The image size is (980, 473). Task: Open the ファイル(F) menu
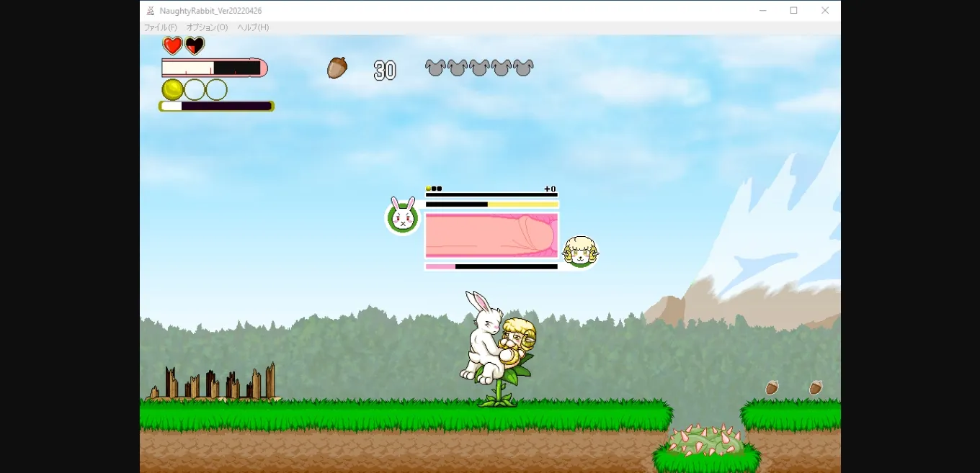(x=160, y=27)
